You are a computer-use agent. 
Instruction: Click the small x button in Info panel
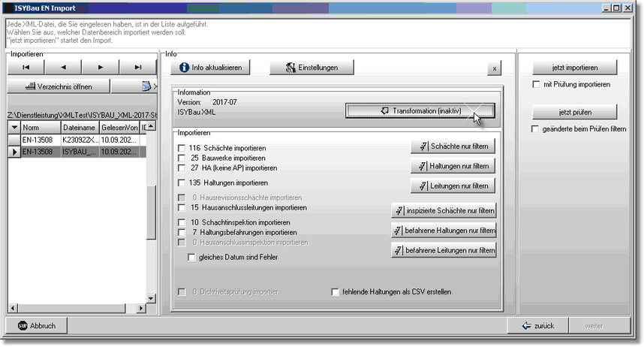pos(494,68)
